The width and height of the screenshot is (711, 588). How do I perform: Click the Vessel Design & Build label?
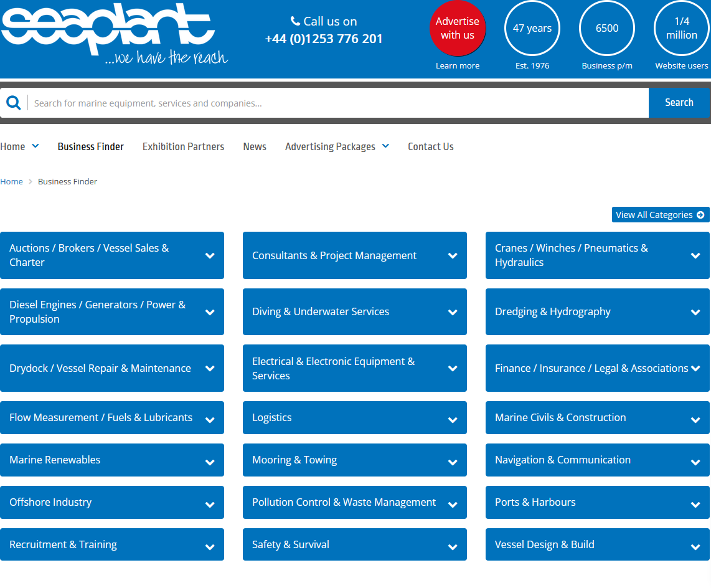544,544
